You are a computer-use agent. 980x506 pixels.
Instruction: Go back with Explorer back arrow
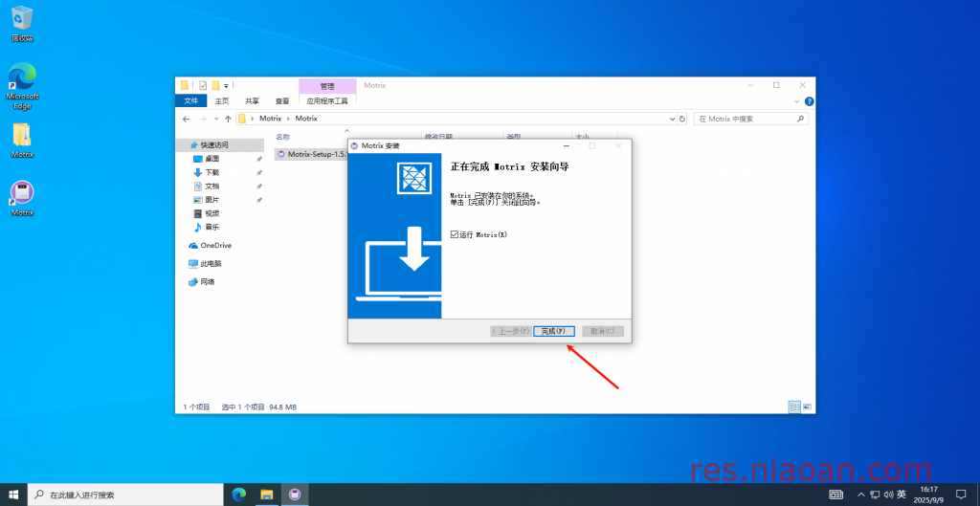coord(186,119)
